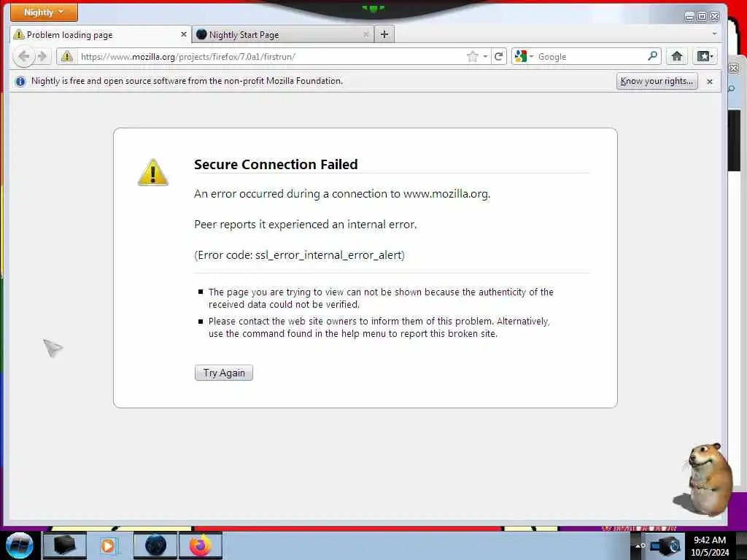Click the info icon in notification bar
The width and height of the screenshot is (747, 560).
click(x=20, y=82)
